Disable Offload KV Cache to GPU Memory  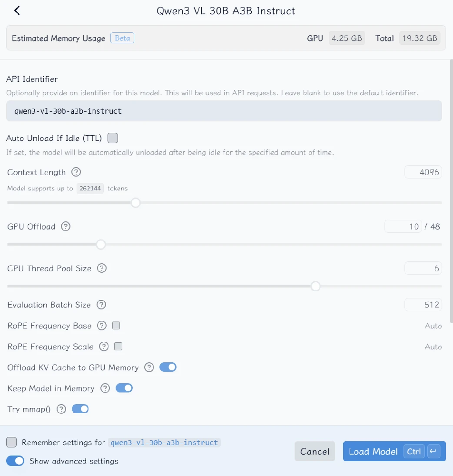(168, 367)
